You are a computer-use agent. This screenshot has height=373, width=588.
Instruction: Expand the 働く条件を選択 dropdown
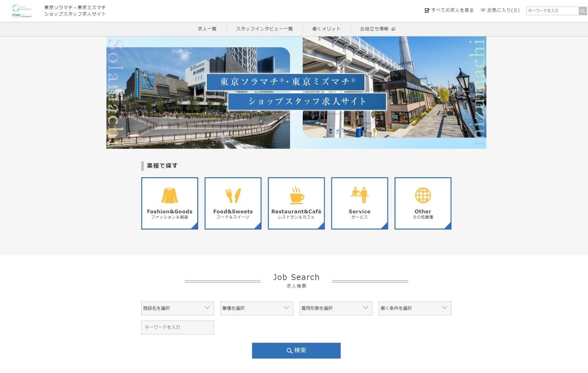415,308
